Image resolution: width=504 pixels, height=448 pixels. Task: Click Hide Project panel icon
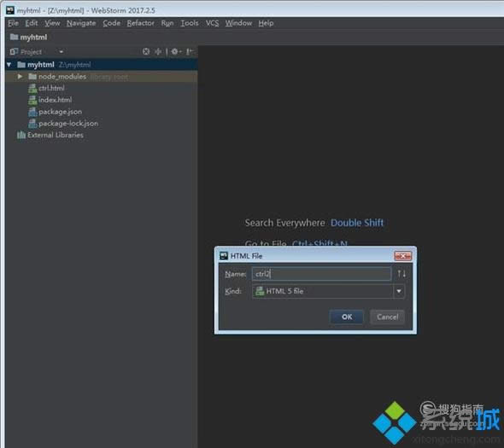click(190, 51)
